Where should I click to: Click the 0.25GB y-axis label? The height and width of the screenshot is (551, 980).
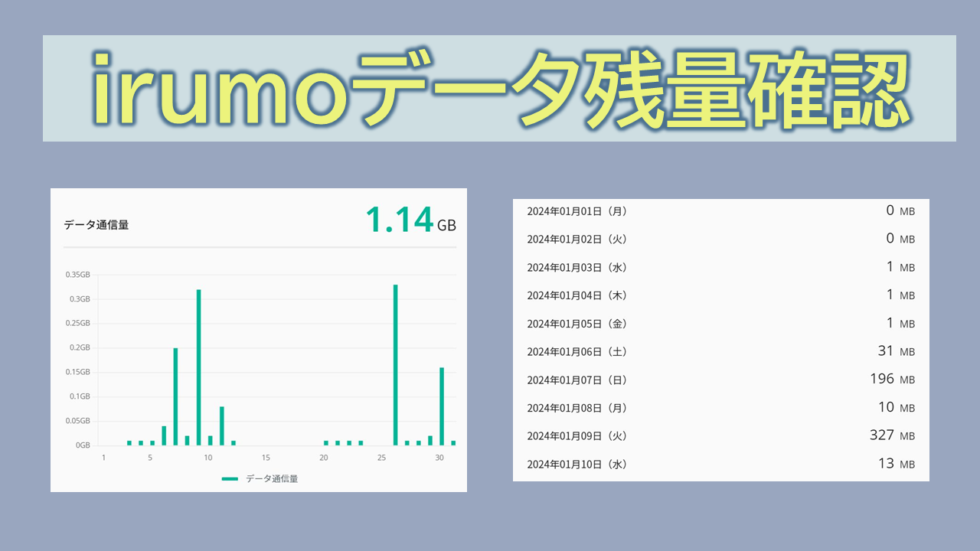click(77, 323)
